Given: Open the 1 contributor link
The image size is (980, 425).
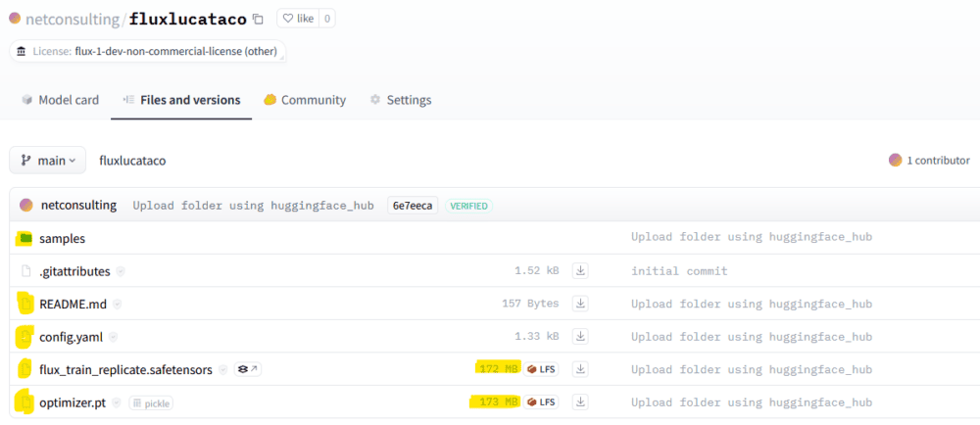Looking at the screenshot, I should point(938,161).
